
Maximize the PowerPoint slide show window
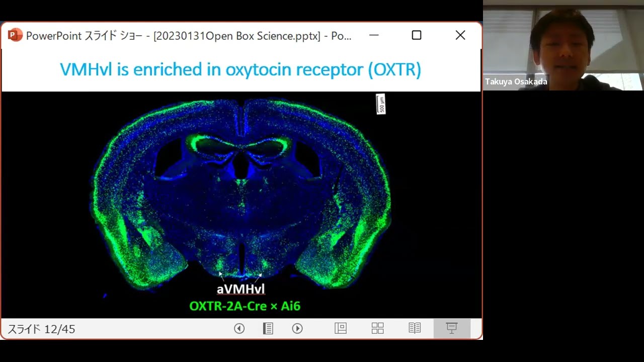[x=417, y=35]
